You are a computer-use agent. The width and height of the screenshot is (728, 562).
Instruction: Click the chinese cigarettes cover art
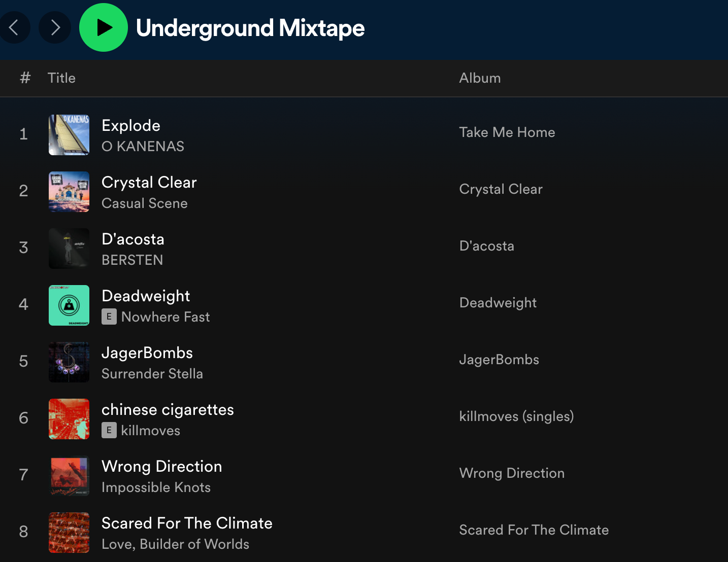click(69, 419)
